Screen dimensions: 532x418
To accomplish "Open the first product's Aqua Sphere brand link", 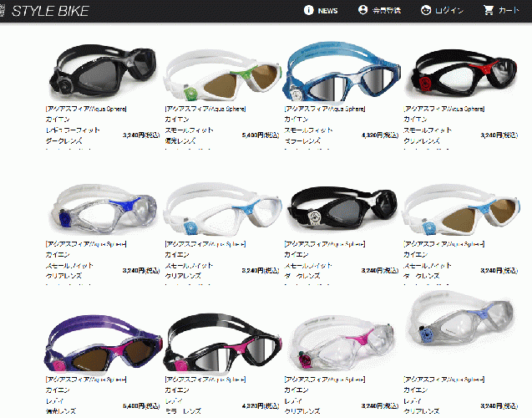I will click(86, 109).
